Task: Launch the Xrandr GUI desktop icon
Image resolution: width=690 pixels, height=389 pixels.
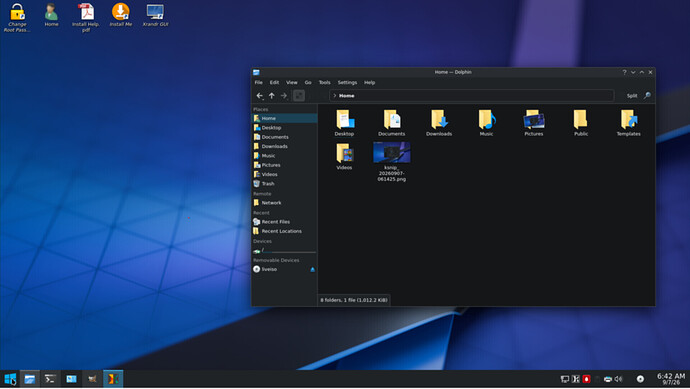Action: 155,15
